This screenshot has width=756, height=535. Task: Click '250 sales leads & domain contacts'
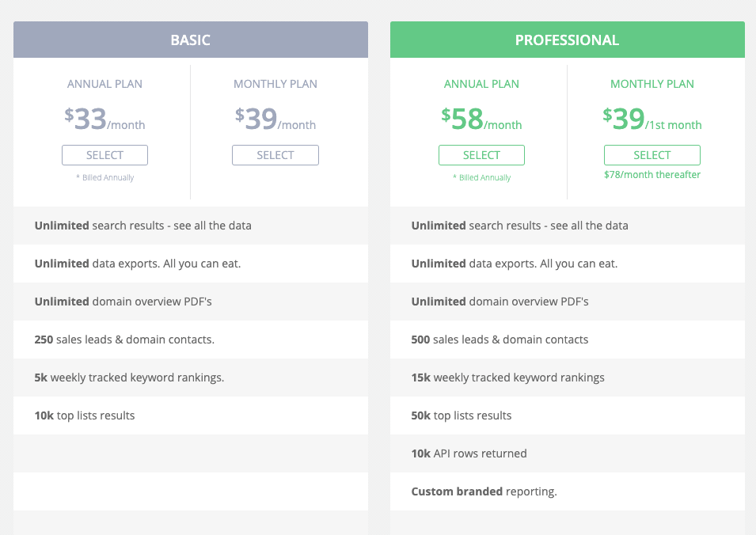pyautogui.click(x=124, y=340)
